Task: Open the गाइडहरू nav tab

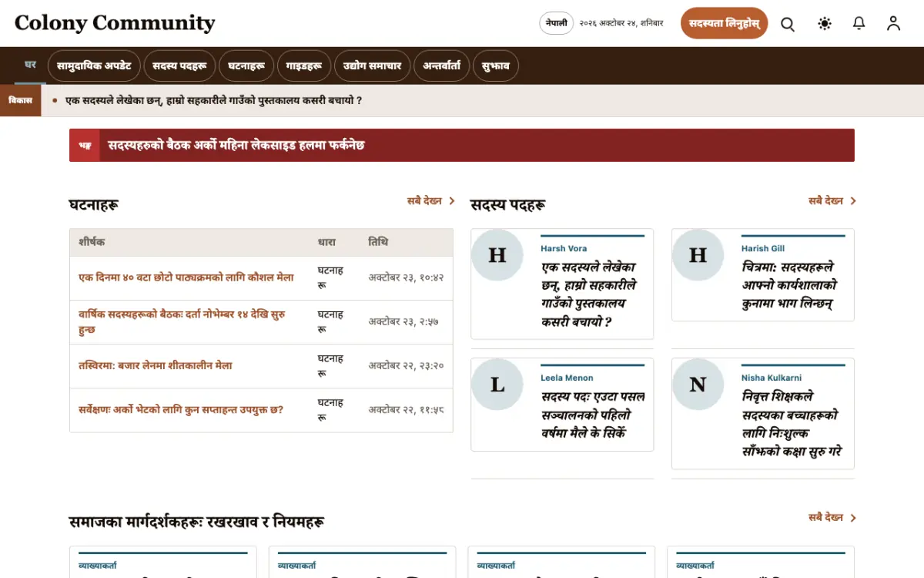Action: (x=303, y=66)
